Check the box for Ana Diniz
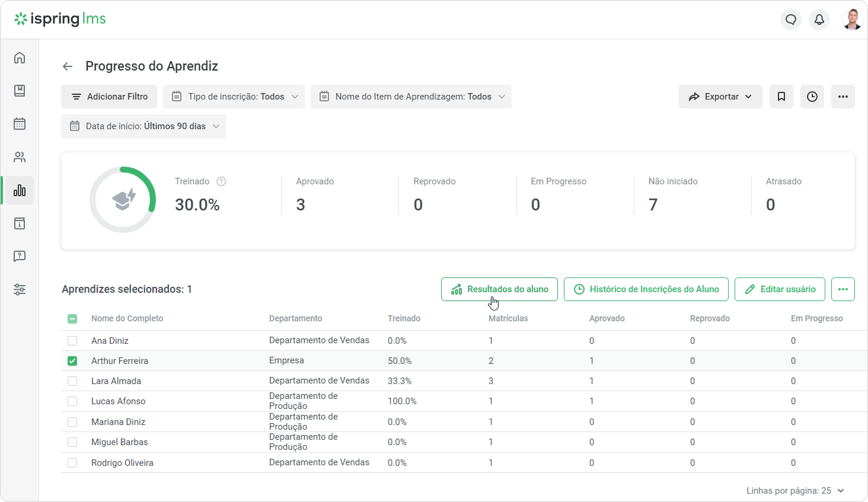 pyautogui.click(x=72, y=341)
